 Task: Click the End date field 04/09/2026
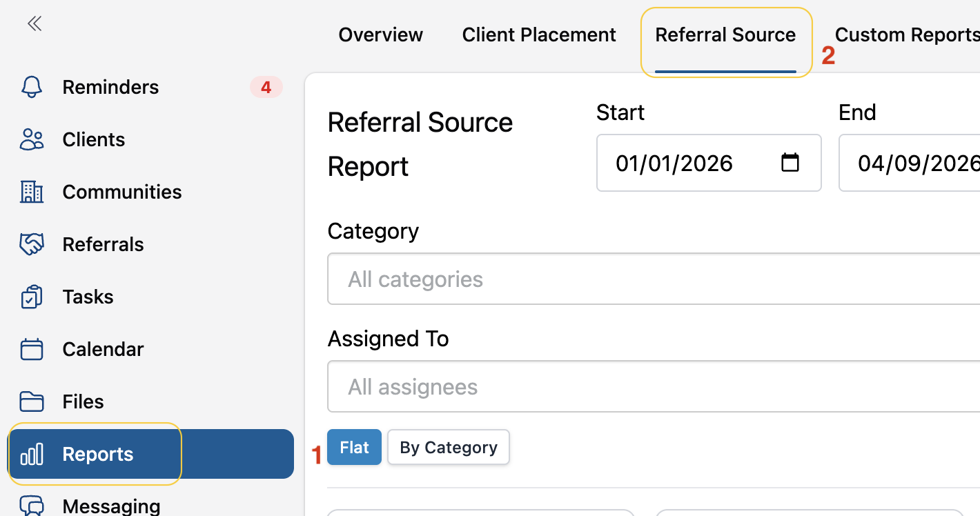click(909, 163)
